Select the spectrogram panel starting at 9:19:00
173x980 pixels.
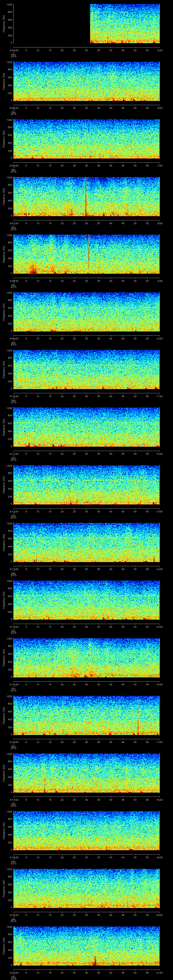click(x=87, y=888)
